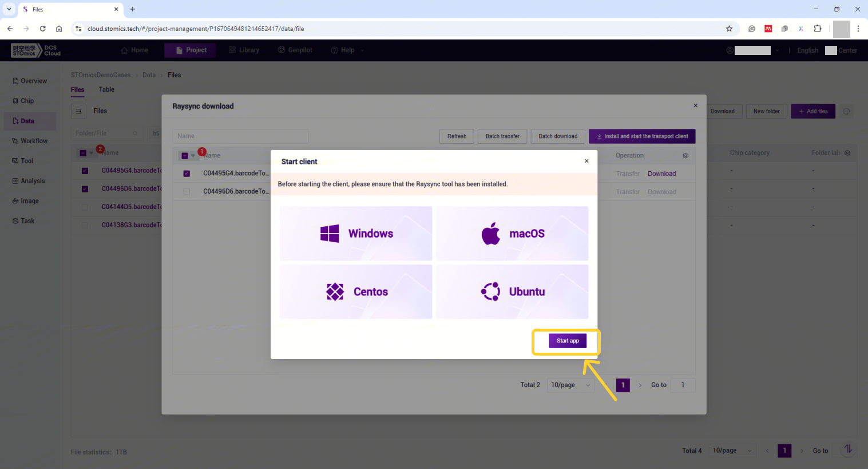Switch to the Table tab

pyautogui.click(x=106, y=89)
